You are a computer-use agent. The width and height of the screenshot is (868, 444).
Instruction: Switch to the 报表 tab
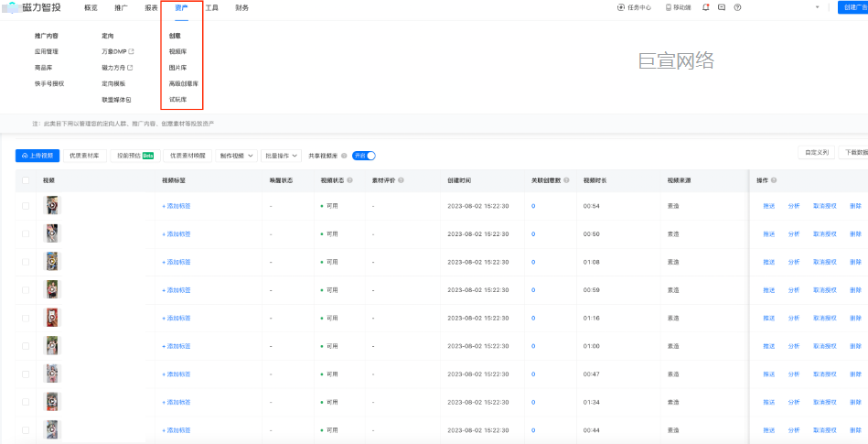coord(151,7)
